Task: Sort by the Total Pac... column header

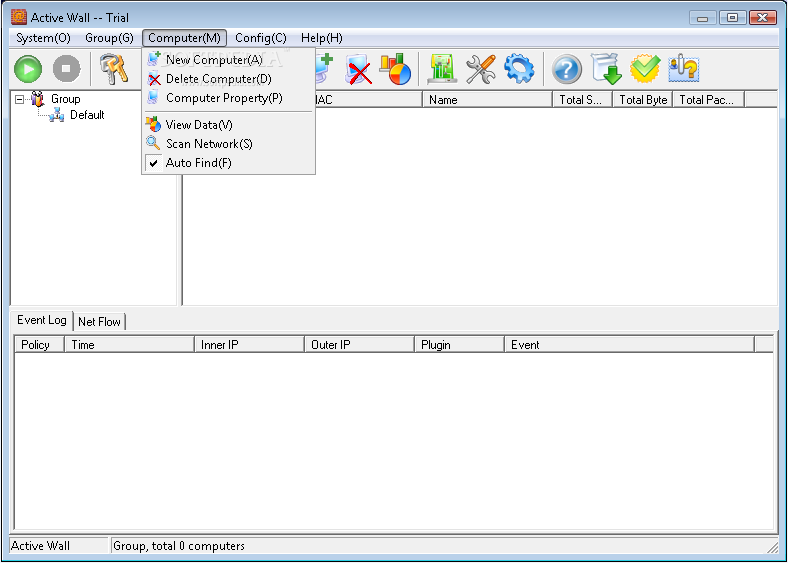Action: click(x=709, y=100)
